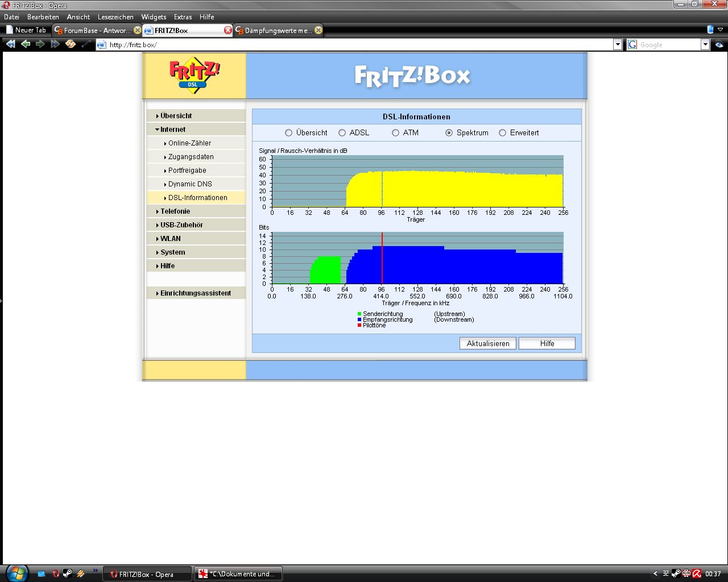Click the wand icon in address toolbar
Screen dimensions: 728x582
pos(85,44)
